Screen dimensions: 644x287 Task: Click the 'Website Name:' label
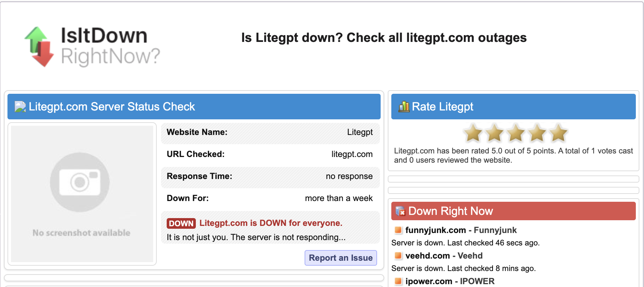(197, 132)
